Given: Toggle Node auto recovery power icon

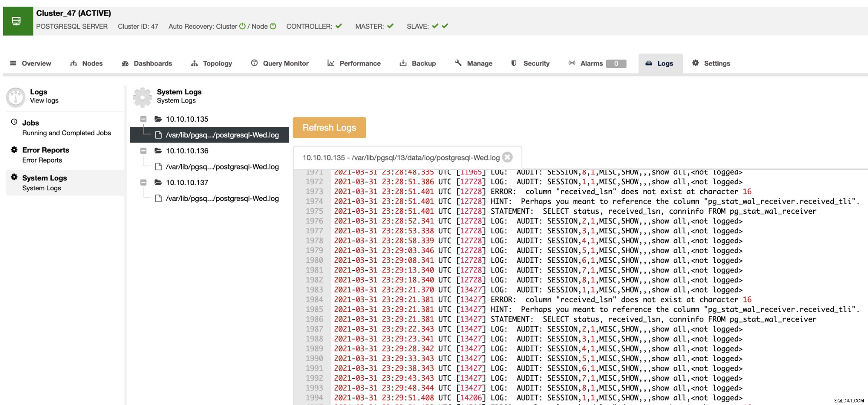Looking at the screenshot, I should 273,26.
